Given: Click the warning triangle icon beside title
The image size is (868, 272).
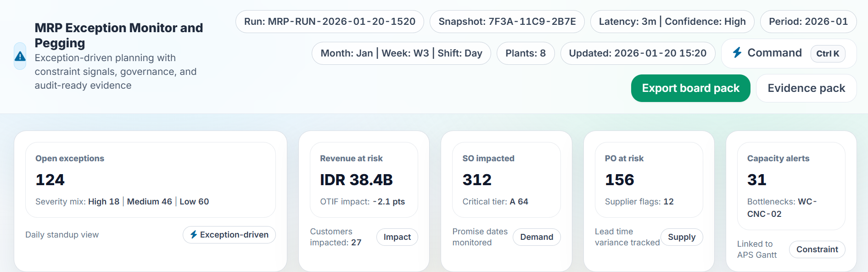Looking at the screenshot, I should point(20,56).
